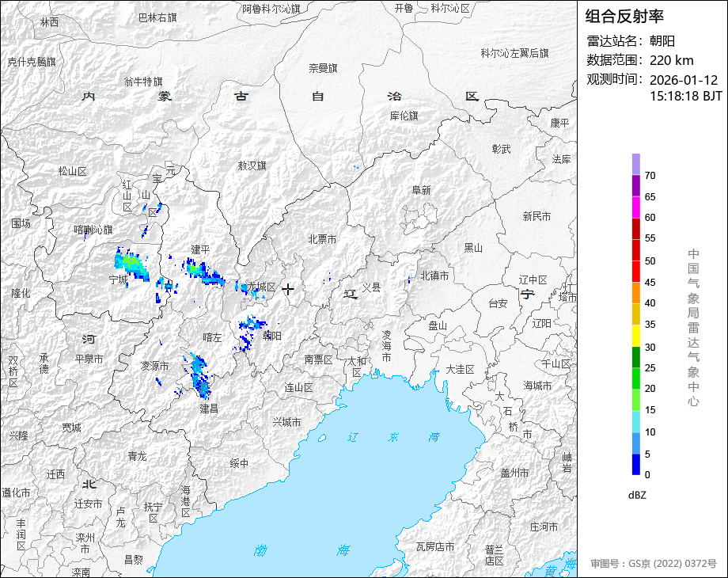The width and height of the screenshot is (728, 578).
Task: Click the 辽东湾 label on the sea
Action: pyautogui.click(x=394, y=437)
